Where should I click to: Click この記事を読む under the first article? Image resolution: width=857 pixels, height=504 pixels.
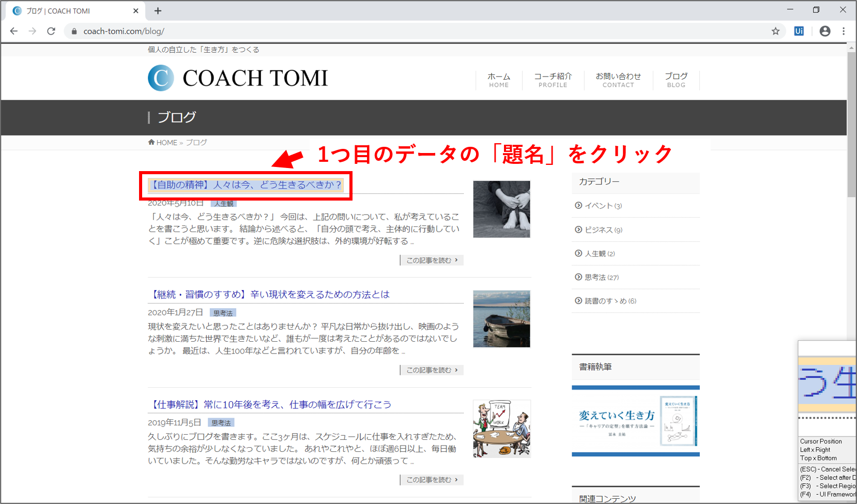[x=432, y=260]
